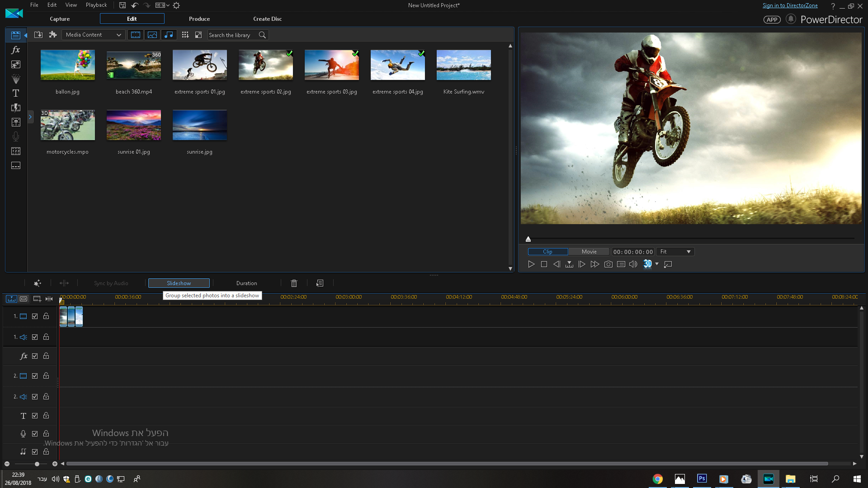
Task: Expand the Fit zoom dropdown
Action: [675, 252]
